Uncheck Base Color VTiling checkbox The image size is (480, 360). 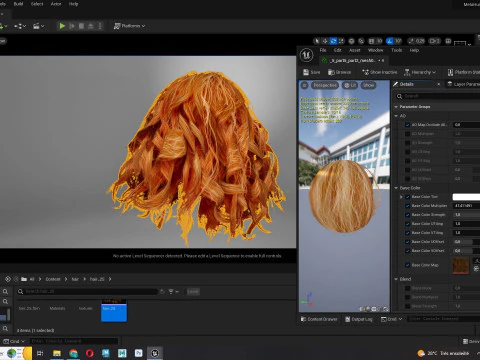[x=407, y=233]
